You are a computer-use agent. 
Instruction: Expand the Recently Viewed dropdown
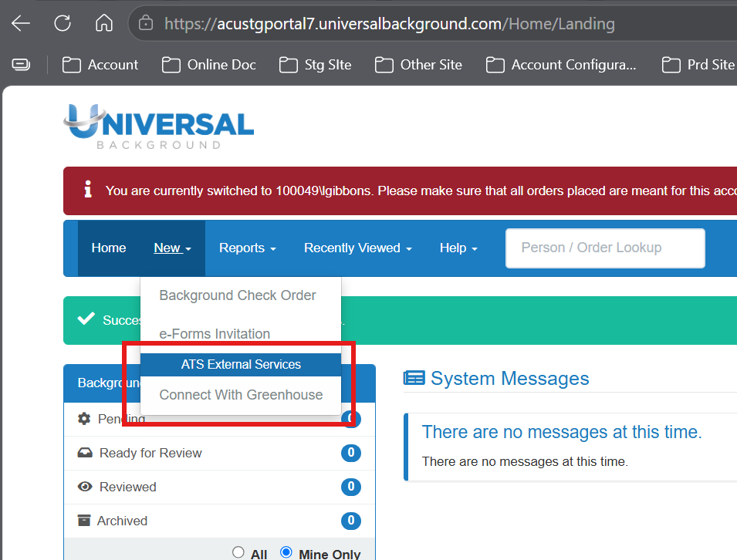point(357,248)
